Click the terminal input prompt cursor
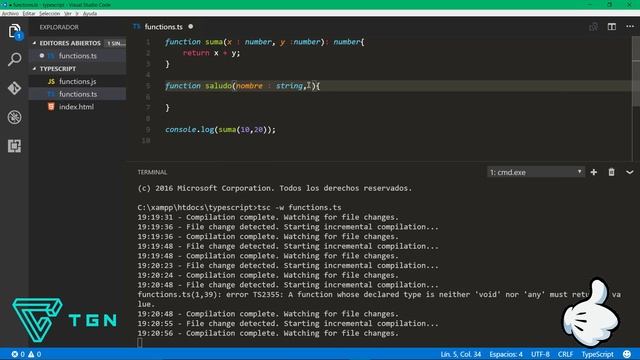Image resolution: width=640 pixels, height=360 pixels. click(140, 343)
